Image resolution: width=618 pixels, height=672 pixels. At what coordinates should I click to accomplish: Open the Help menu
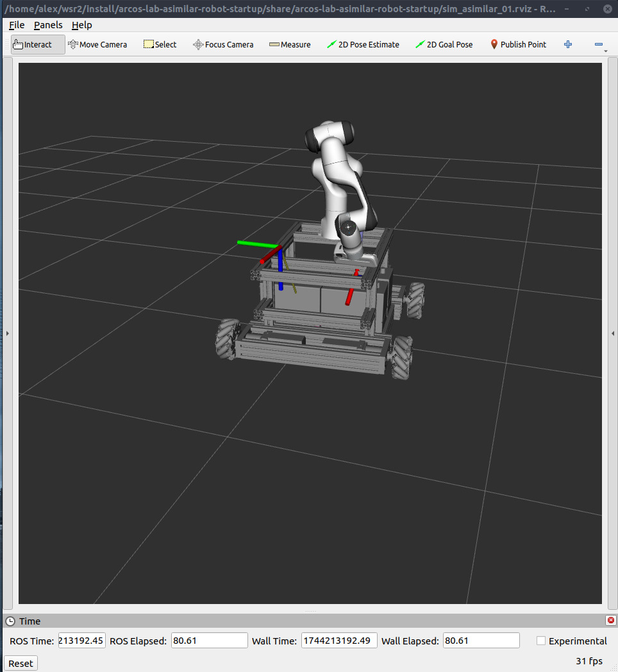pos(81,25)
